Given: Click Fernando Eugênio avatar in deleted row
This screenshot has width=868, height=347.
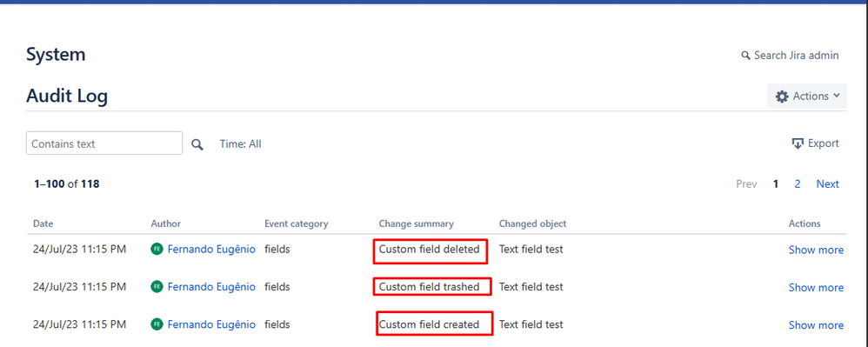Looking at the screenshot, I should [x=157, y=250].
